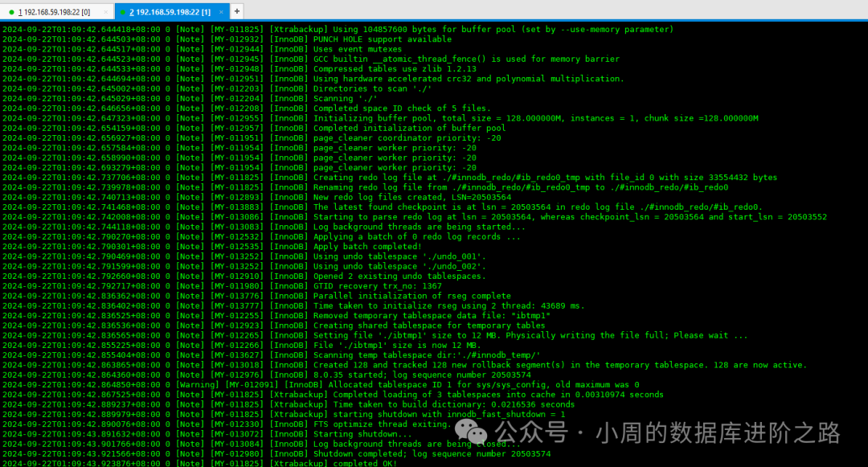Image resolution: width=868 pixels, height=467 pixels.
Task: Click 'starting shutdown with innodb_fast_shutdown = 1'
Action: [x=449, y=415]
